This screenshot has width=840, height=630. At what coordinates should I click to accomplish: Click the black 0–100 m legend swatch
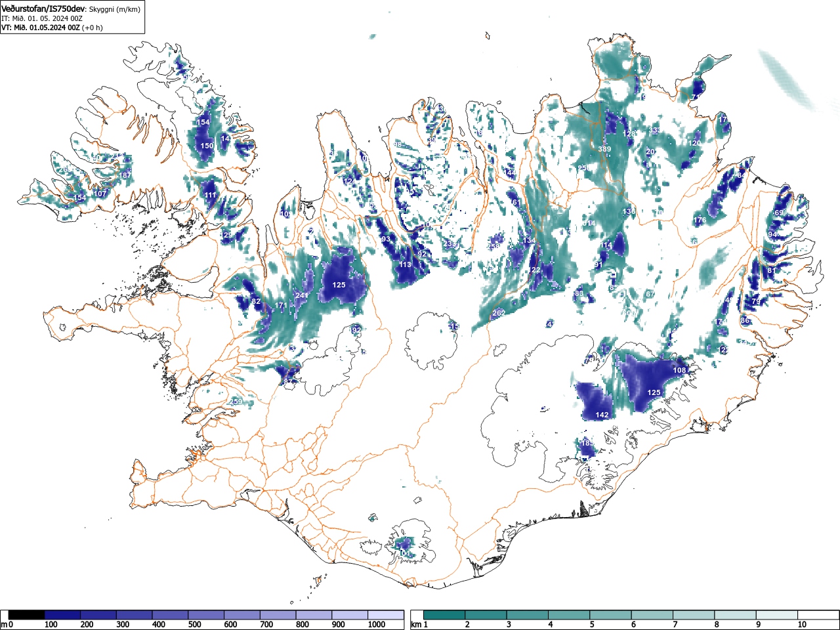click(26, 615)
